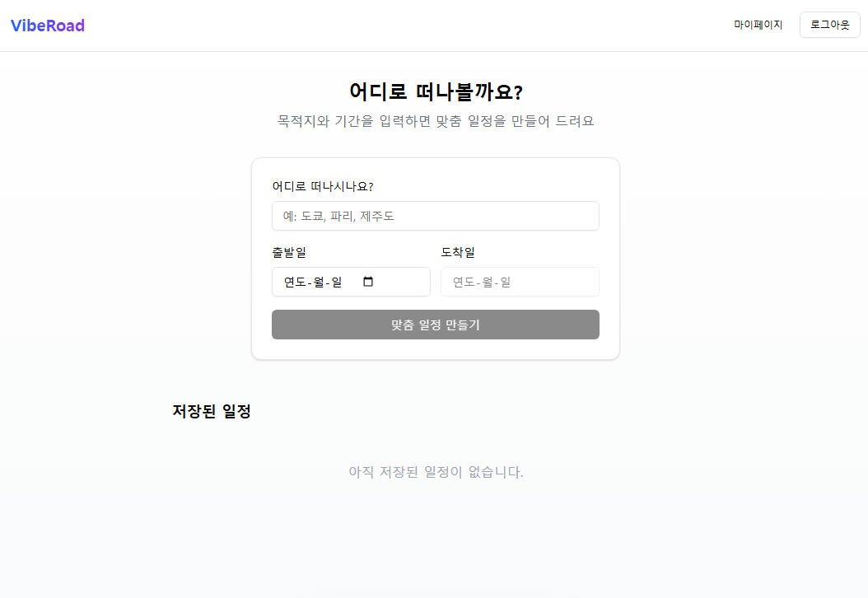Click the gray create-itinerary button
The image size is (868, 598).
[x=435, y=325]
